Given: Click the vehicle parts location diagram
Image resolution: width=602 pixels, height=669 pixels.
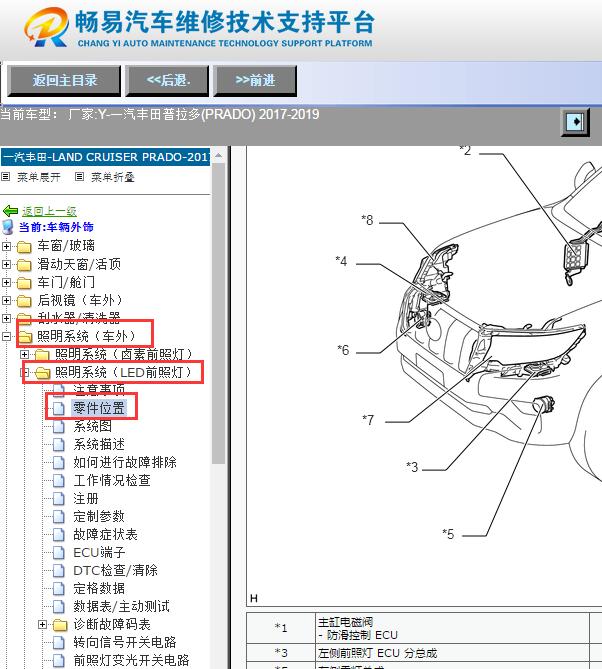Looking at the screenshot, I should tap(425, 375).
